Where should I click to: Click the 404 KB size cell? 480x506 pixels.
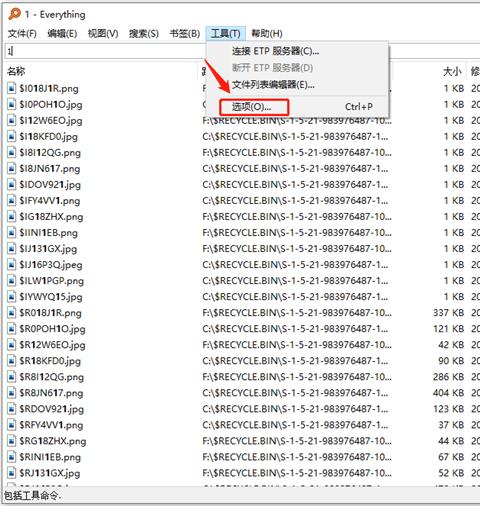pos(448,393)
